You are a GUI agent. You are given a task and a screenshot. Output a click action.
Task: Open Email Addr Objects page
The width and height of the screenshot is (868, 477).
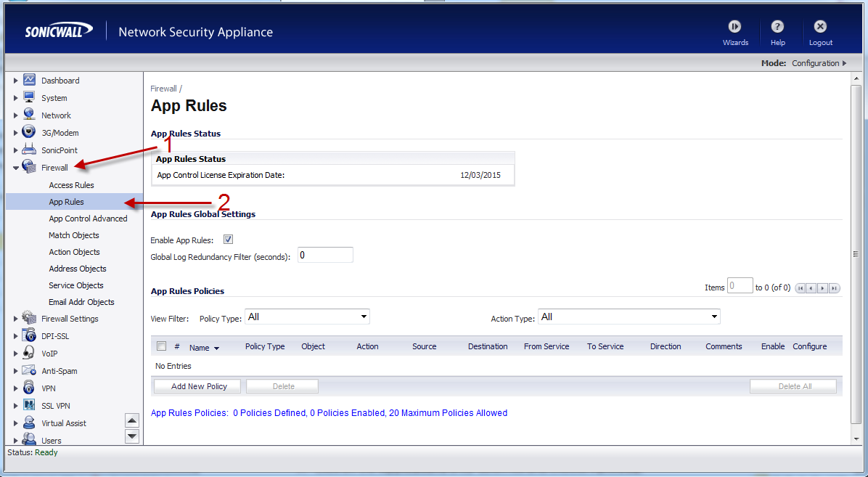click(x=81, y=301)
